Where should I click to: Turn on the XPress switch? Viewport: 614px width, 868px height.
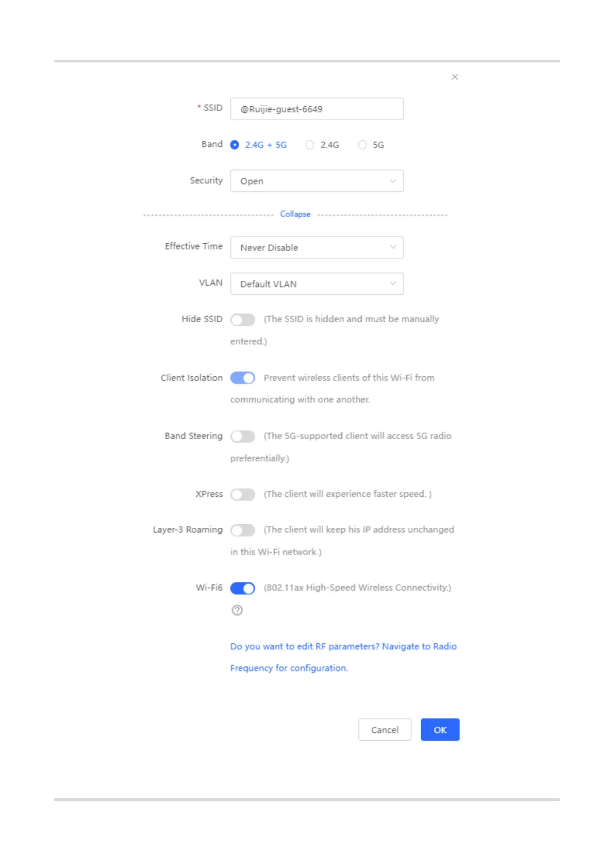[x=243, y=495]
